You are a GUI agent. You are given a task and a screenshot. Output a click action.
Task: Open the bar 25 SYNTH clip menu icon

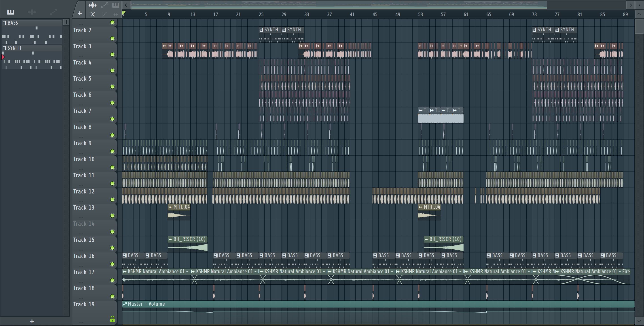[x=261, y=30]
